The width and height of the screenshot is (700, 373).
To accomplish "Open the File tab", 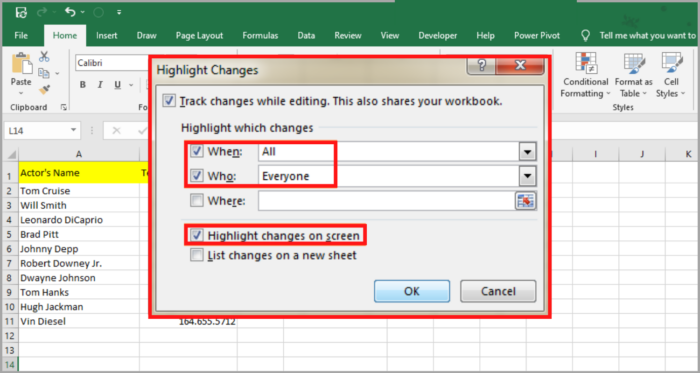I will [21, 36].
